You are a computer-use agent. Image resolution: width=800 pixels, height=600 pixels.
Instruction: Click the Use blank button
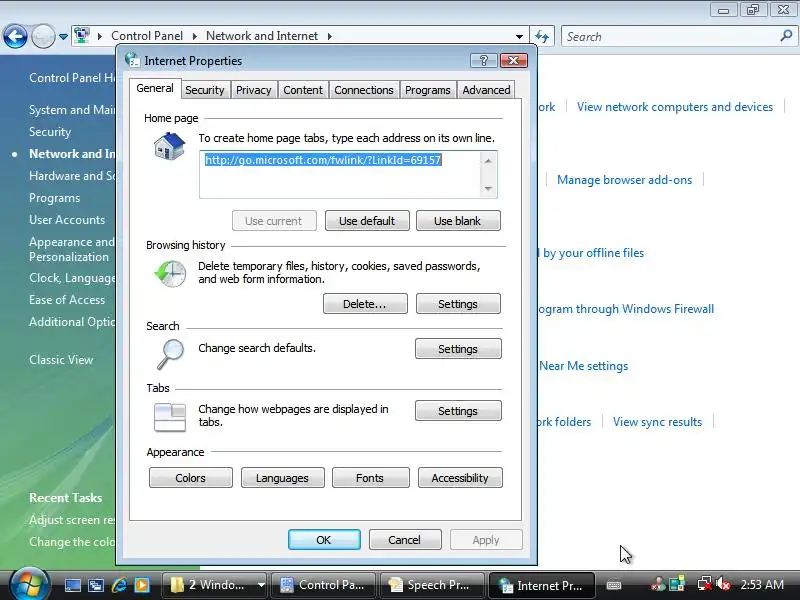pyautogui.click(x=458, y=221)
